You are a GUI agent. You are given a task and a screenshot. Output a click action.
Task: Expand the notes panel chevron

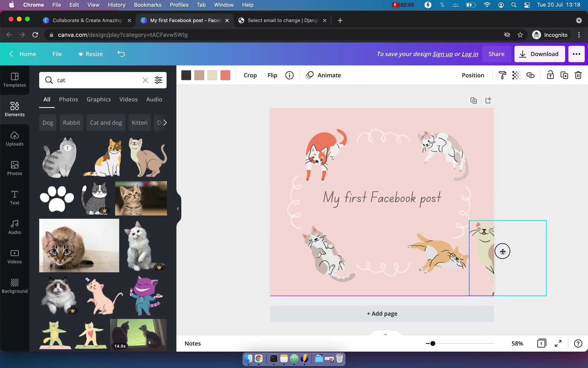click(386, 334)
